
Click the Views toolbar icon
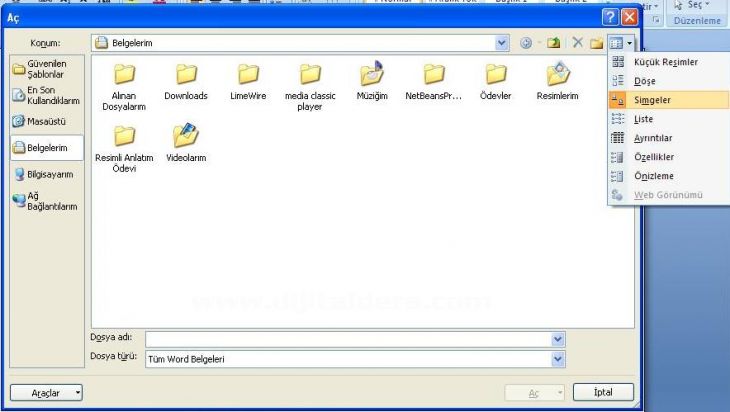[x=616, y=43]
